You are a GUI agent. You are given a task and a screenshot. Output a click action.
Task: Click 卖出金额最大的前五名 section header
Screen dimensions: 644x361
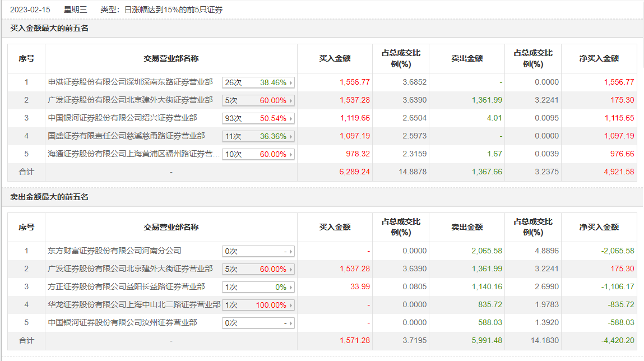tap(49, 197)
